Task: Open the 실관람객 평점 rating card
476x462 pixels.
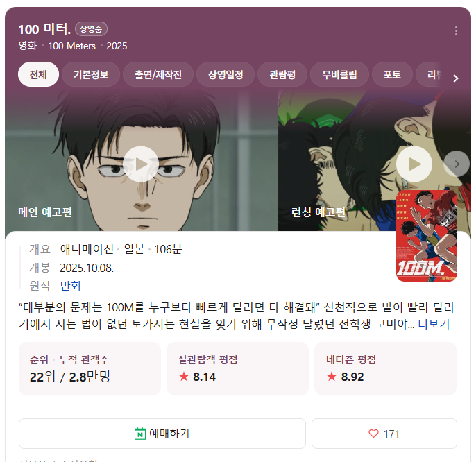Action: pos(237,368)
